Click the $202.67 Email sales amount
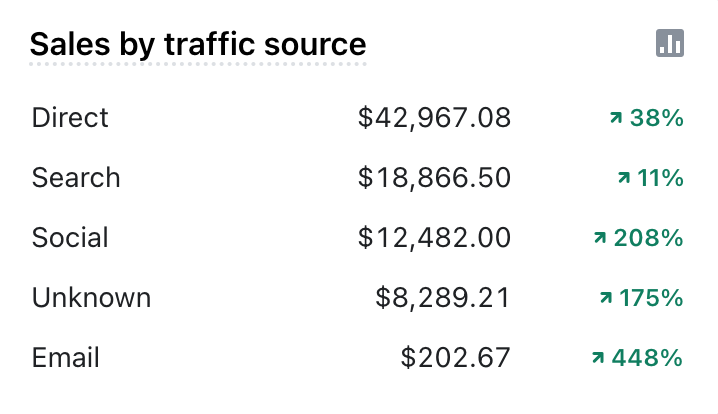718x414 pixels. 455,358
